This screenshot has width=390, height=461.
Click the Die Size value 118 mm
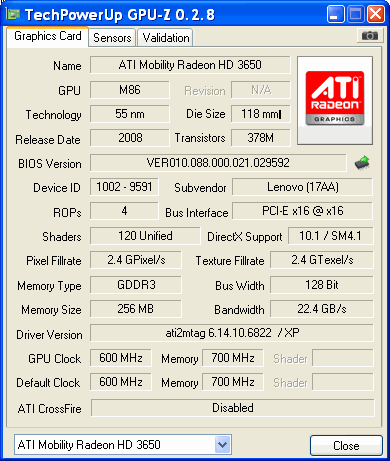(261, 114)
